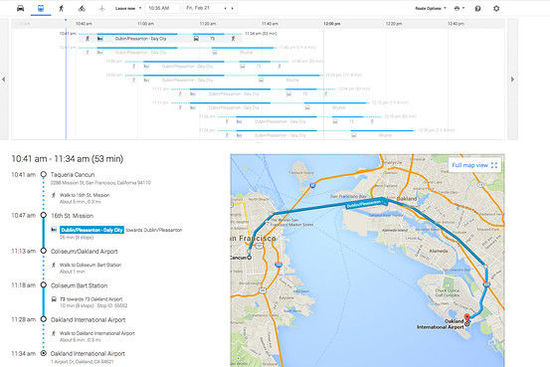
Task: Switch to bicycling directions icon
Action: 82,8
